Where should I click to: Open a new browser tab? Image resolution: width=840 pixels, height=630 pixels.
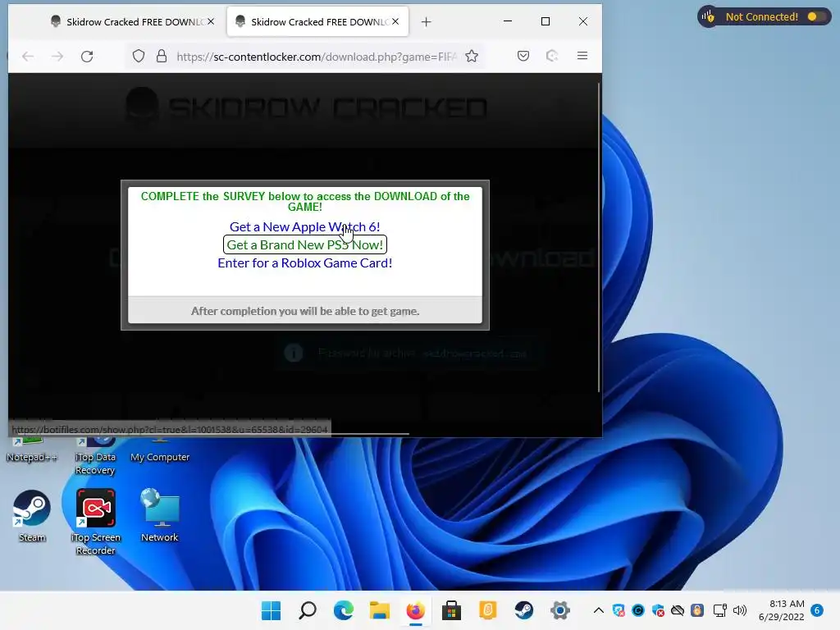tap(426, 22)
